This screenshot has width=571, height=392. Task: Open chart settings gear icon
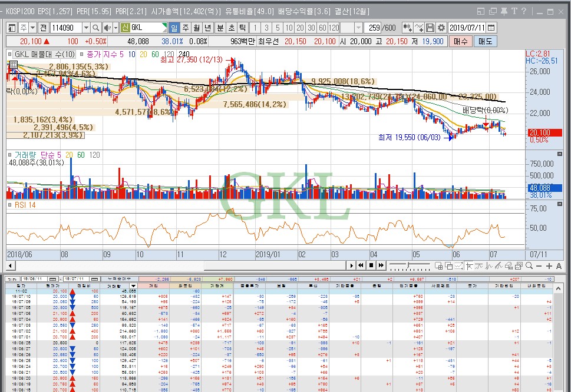coord(441,28)
